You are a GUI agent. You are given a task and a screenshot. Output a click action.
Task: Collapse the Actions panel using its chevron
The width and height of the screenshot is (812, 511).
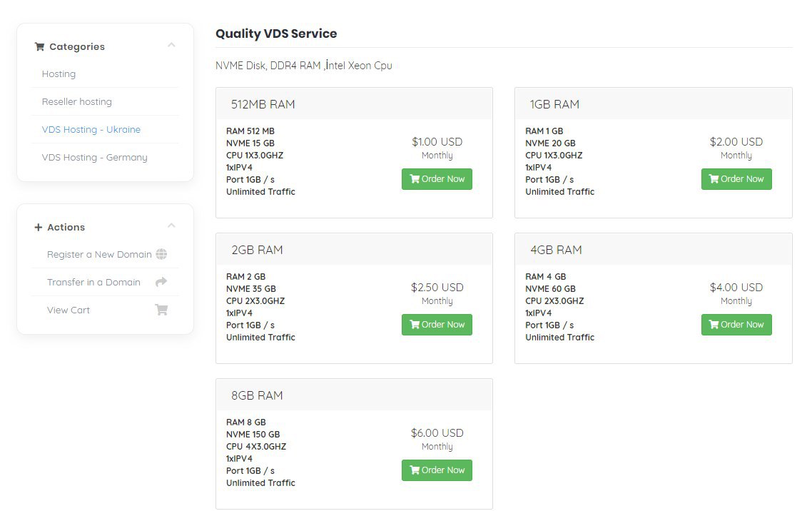(x=171, y=226)
